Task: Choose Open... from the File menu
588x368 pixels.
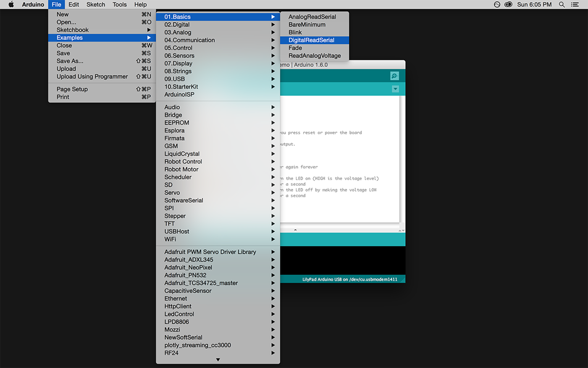Action: (x=102, y=22)
